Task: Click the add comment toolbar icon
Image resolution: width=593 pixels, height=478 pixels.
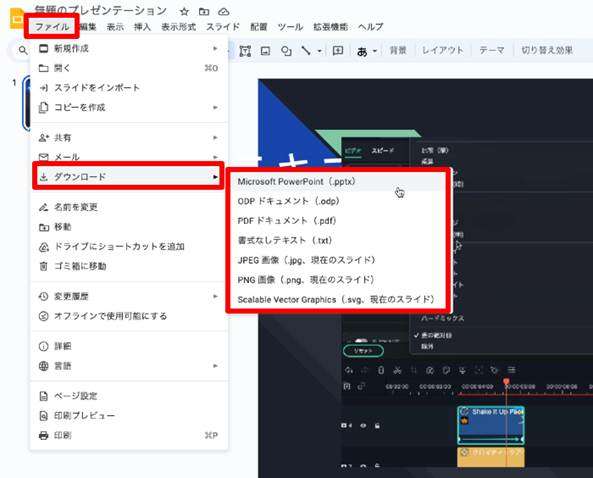Action: (337, 51)
